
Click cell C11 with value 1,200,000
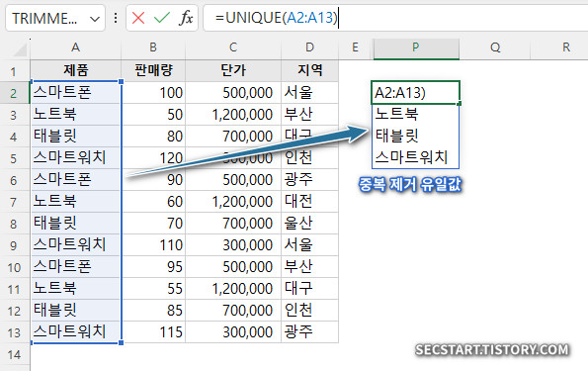[233, 288]
